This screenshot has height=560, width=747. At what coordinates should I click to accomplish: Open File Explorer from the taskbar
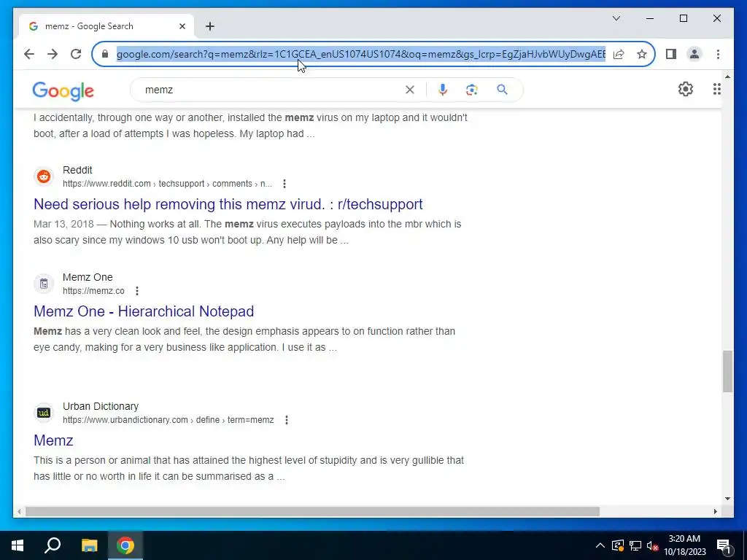coord(89,545)
